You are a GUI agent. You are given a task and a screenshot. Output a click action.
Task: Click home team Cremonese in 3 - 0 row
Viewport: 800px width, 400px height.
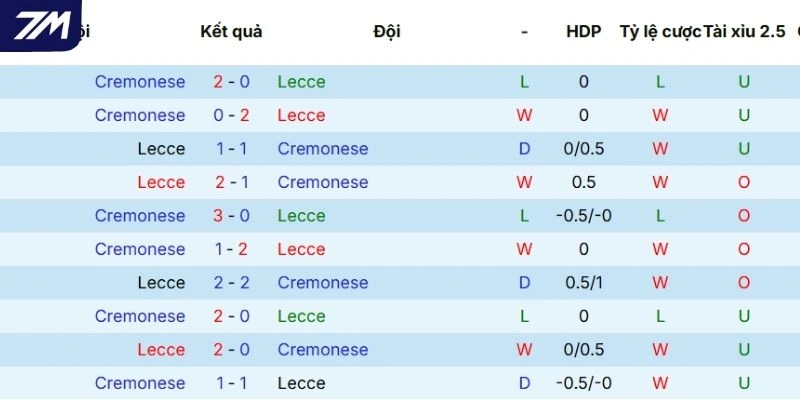click(140, 216)
